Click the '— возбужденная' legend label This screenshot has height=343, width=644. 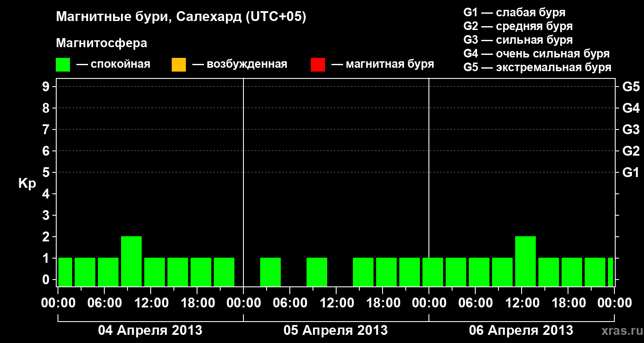click(240, 65)
